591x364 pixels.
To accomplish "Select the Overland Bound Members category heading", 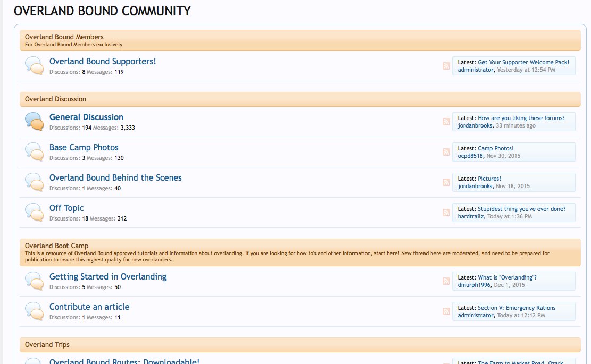I will click(64, 37).
